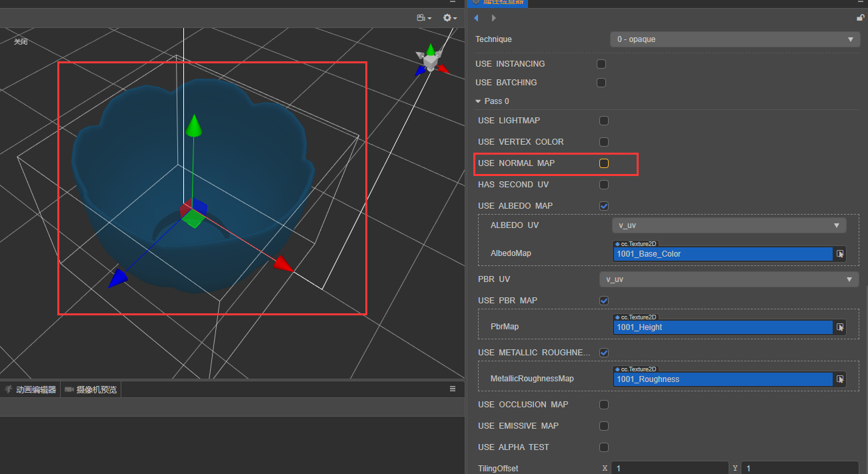This screenshot has width=868, height=474.
Task: Enable USE INSTANCING checkbox
Action: tap(601, 64)
